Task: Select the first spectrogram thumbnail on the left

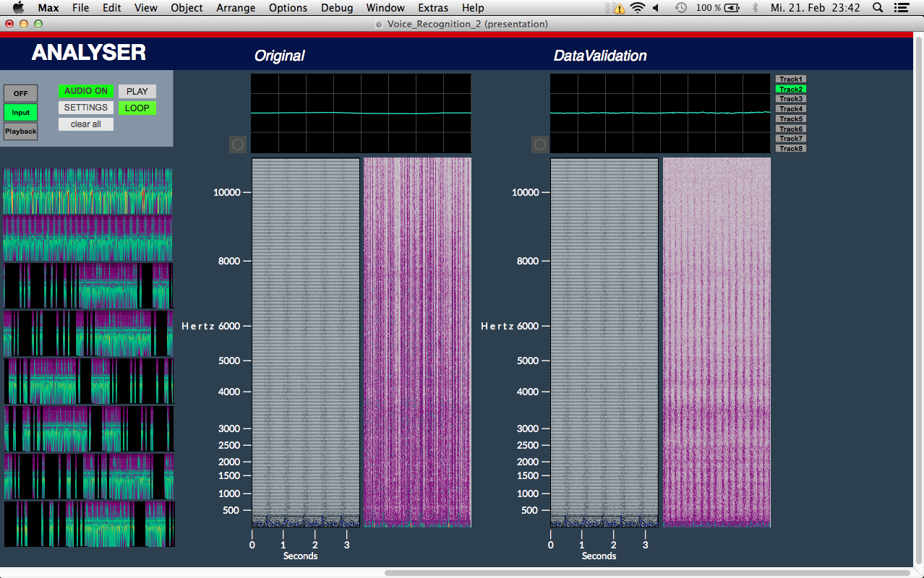Action: 87,191
